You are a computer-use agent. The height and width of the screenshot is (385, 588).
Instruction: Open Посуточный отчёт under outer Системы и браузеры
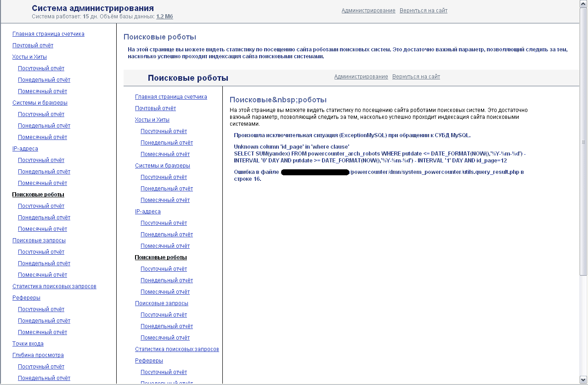tap(41, 114)
